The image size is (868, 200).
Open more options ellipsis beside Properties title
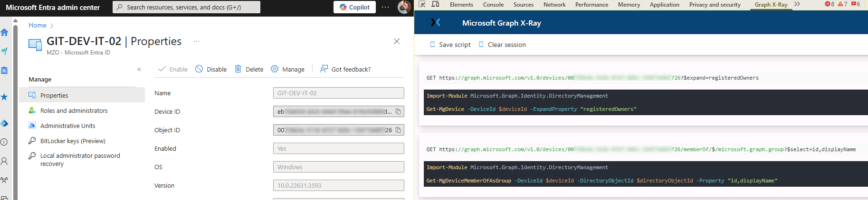pyautogui.click(x=196, y=41)
